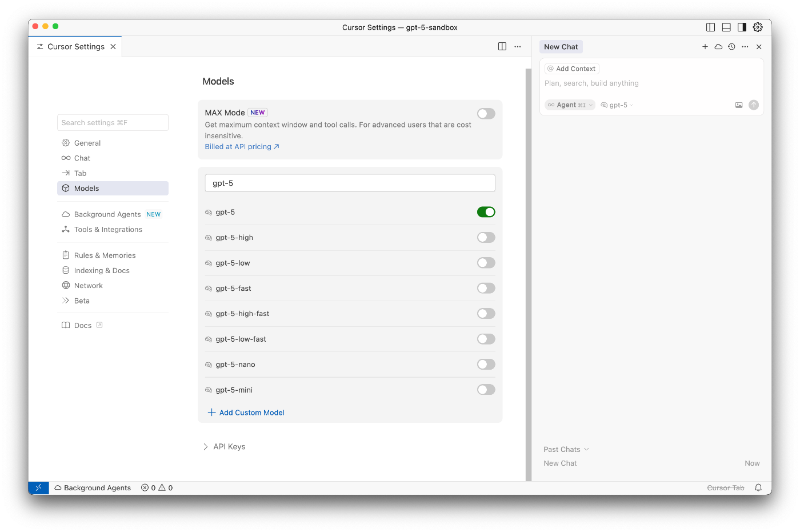Open Billed at API pricing link
Viewport: 800px width, 532px height.
pos(242,147)
